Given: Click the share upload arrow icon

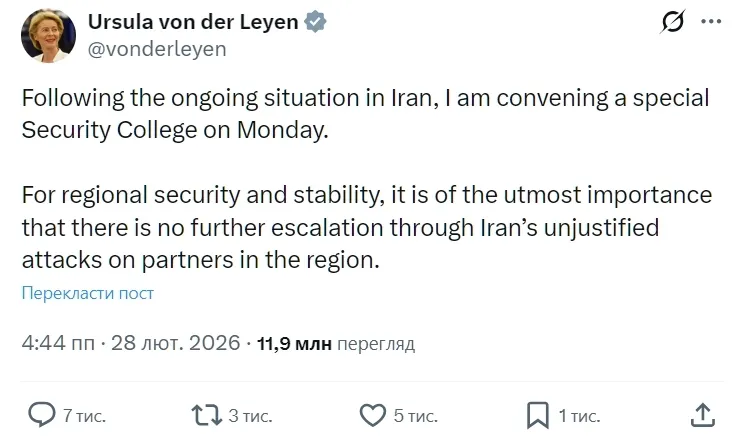Looking at the screenshot, I should pos(702,414).
